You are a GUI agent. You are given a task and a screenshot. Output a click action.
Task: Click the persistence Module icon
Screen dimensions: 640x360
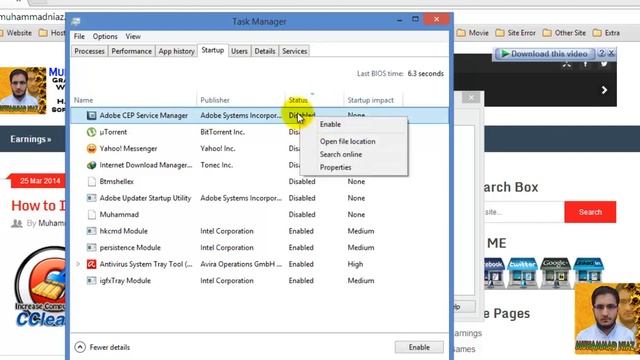click(91, 248)
